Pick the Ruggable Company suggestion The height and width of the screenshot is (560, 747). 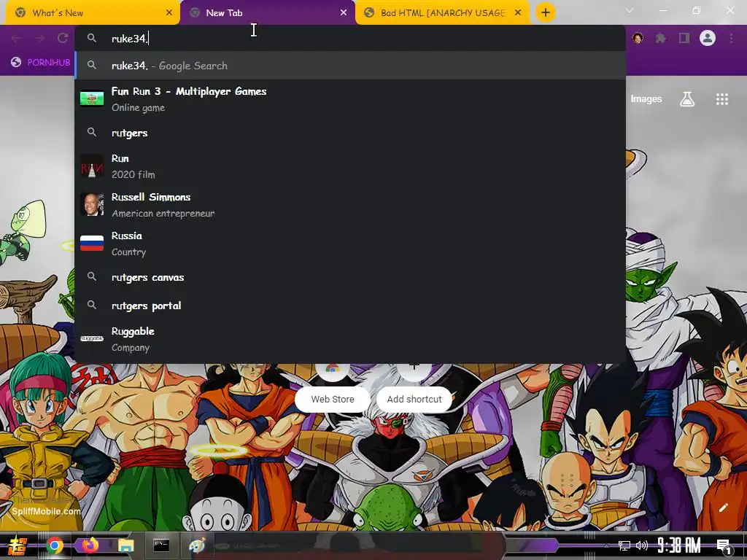click(350, 339)
